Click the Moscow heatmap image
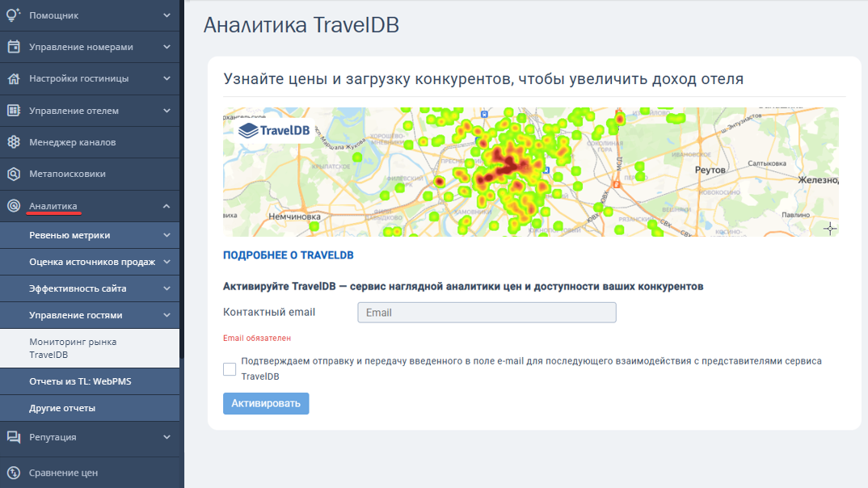 531,172
